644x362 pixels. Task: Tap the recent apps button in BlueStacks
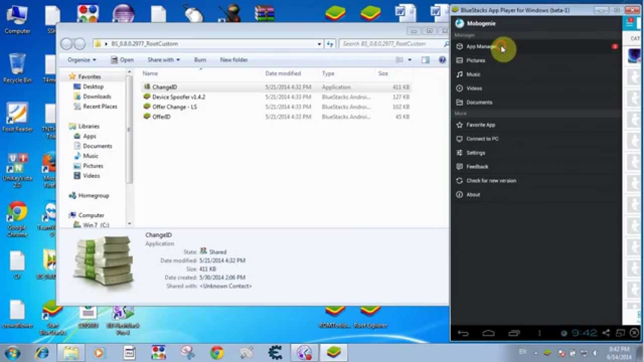coord(514,333)
